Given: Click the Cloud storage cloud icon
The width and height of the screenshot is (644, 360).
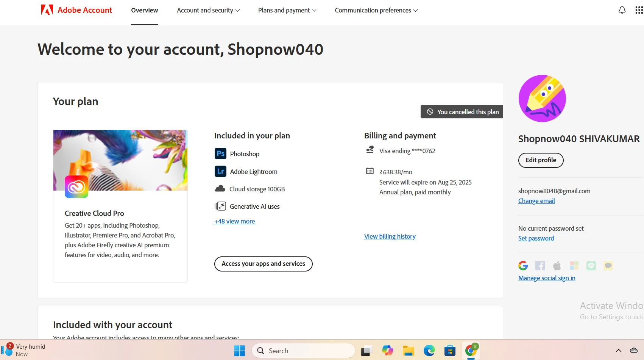Looking at the screenshot, I should tap(220, 189).
